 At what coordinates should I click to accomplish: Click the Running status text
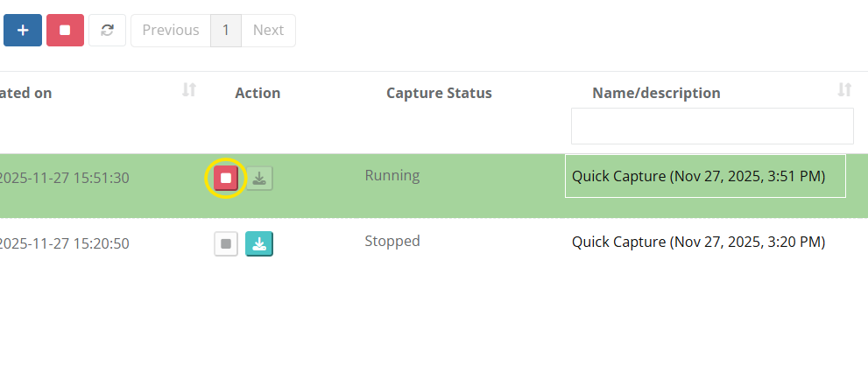tap(392, 175)
